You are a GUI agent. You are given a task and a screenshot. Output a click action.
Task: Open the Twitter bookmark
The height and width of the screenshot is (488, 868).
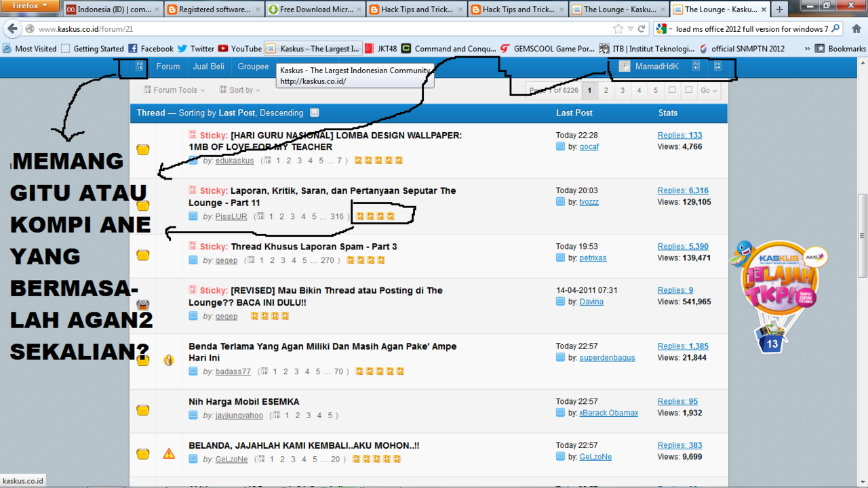(196, 49)
